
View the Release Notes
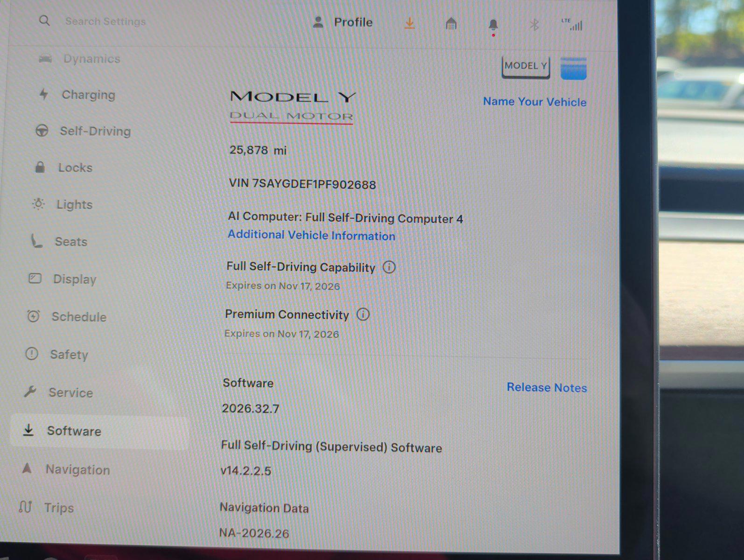click(547, 387)
